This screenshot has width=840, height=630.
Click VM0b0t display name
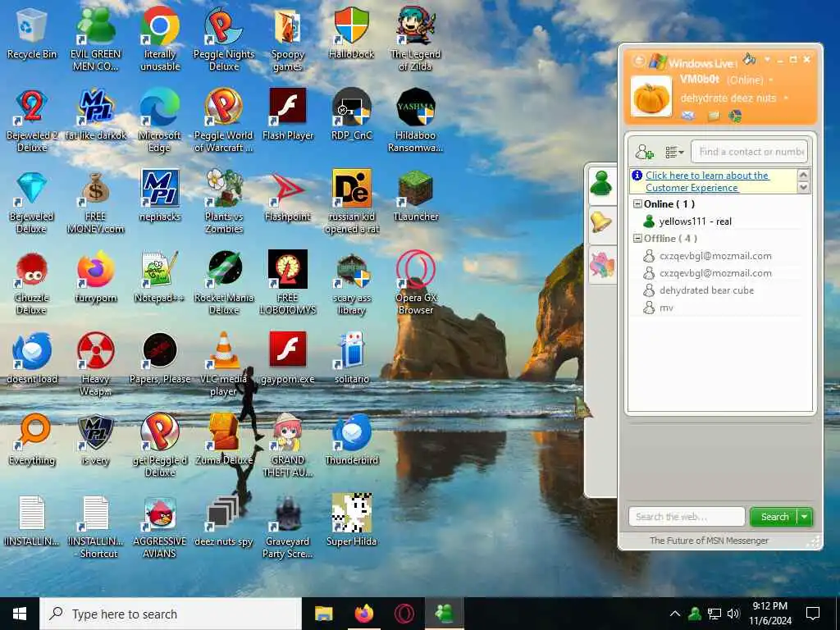click(699, 80)
